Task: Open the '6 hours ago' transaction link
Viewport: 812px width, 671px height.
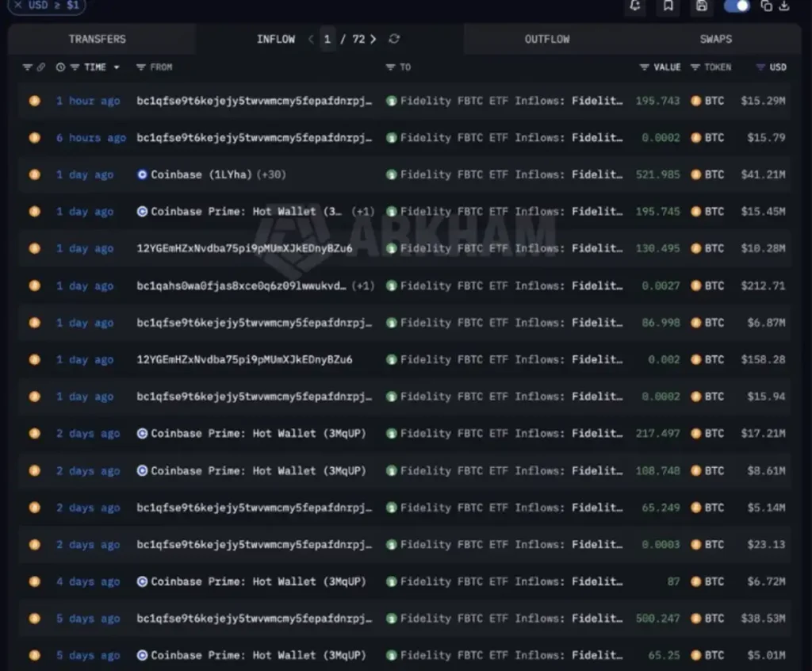Action: (x=91, y=138)
